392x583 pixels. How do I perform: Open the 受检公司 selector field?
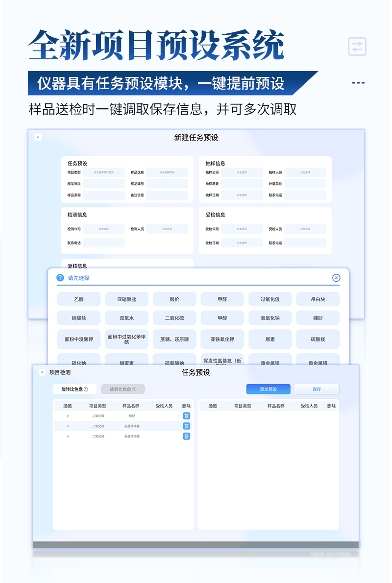pyautogui.click(x=242, y=229)
